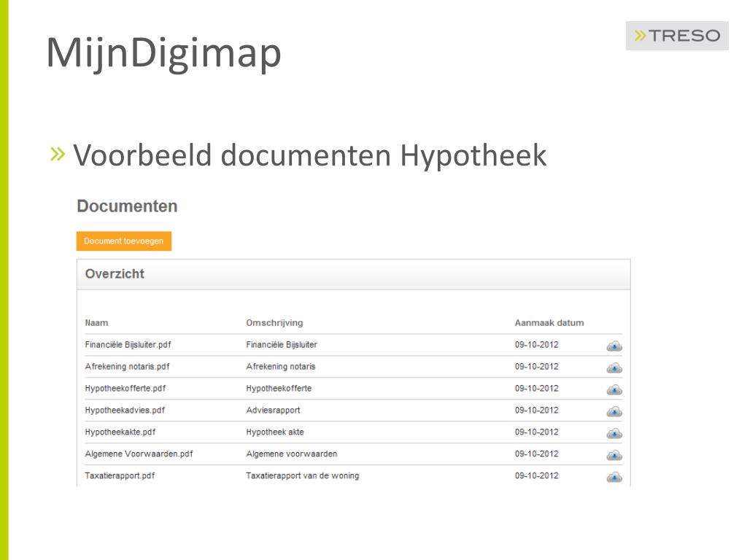Click file name Algemene Voorwaarden.pdf
Image resolution: width=747 pixels, height=560 pixels.
click(x=139, y=454)
